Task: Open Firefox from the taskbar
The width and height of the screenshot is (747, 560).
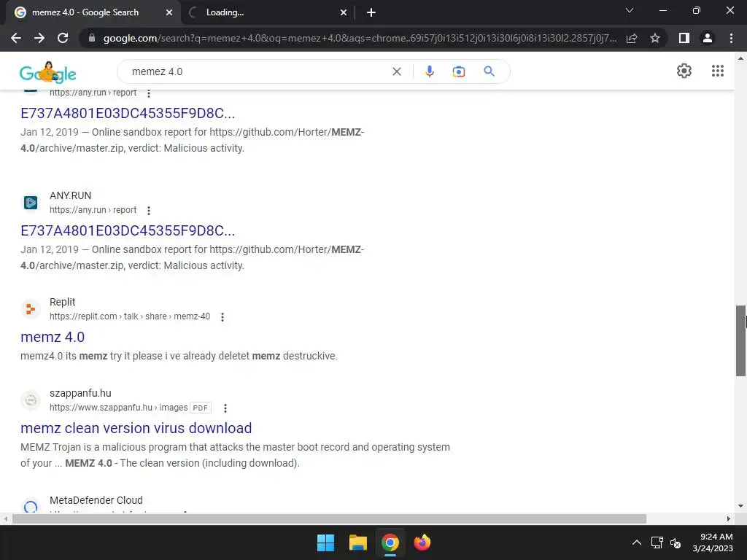Action: pos(422,542)
